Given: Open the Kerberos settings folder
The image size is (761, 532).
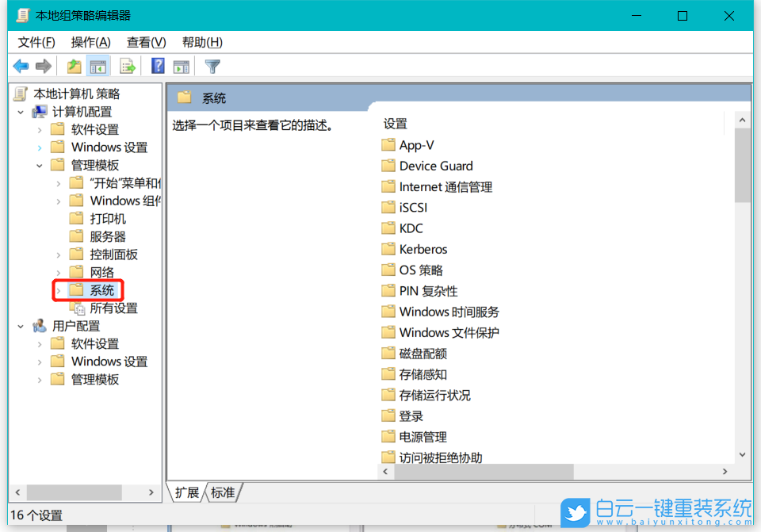Looking at the screenshot, I should (424, 248).
